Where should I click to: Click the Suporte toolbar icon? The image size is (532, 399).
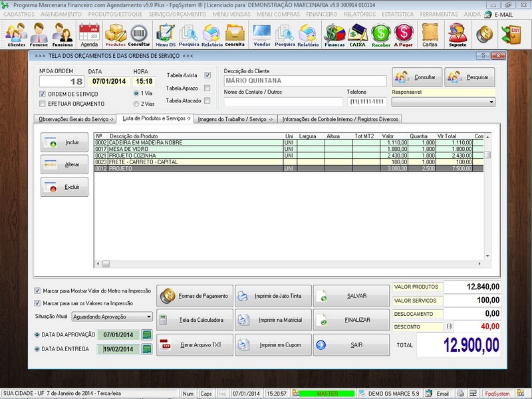458,31
